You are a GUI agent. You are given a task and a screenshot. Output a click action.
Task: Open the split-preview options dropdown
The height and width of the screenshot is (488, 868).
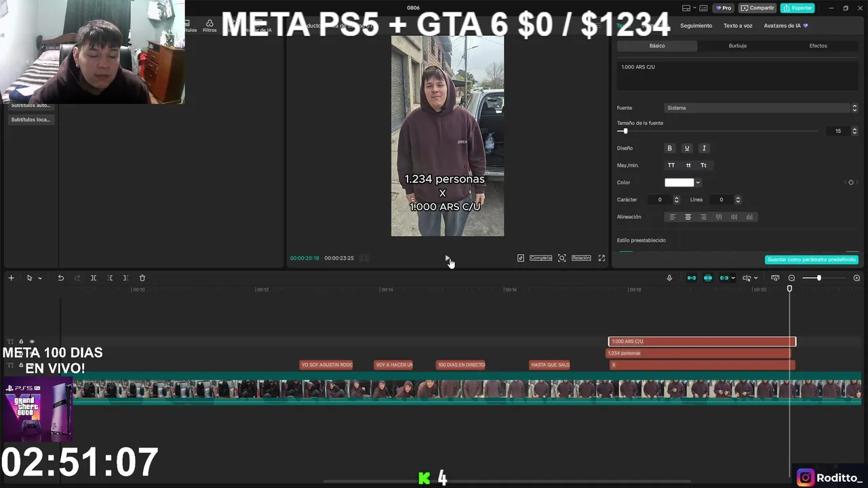click(x=757, y=278)
